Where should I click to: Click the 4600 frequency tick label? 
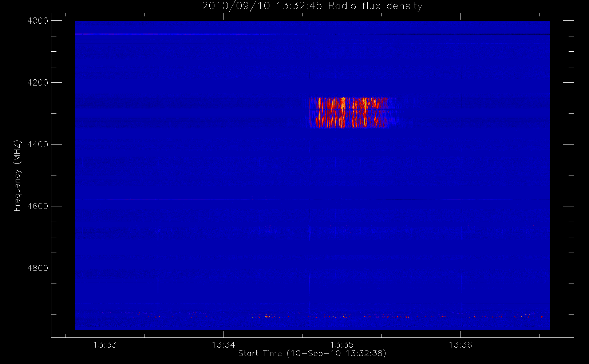pyautogui.click(x=38, y=206)
